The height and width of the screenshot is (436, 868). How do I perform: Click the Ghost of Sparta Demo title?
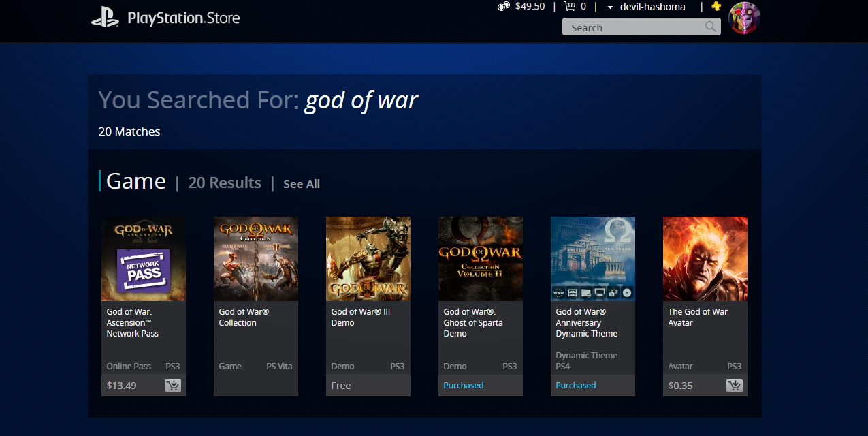473,323
